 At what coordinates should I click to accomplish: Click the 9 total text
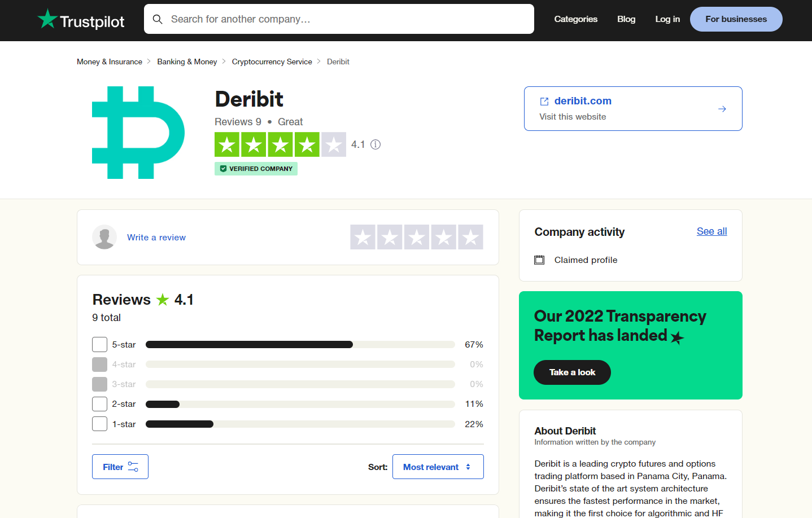106,318
